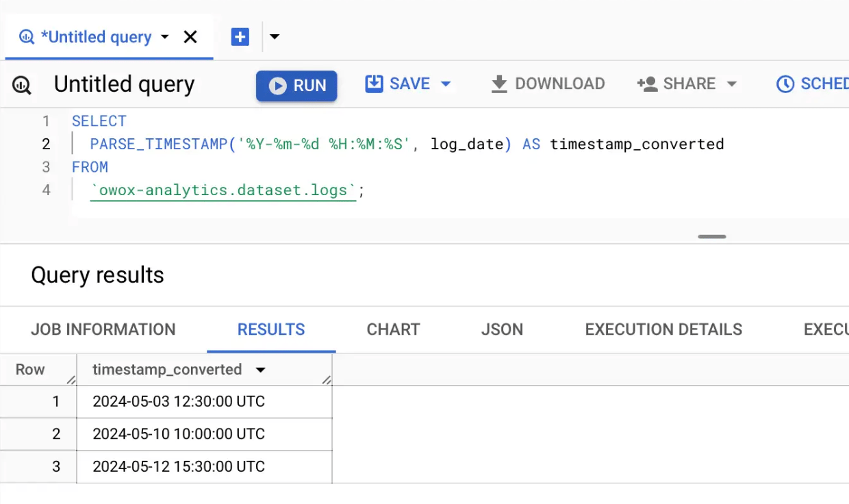
Task: Expand the SHARE dropdown arrow
Action: [x=731, y=84]
